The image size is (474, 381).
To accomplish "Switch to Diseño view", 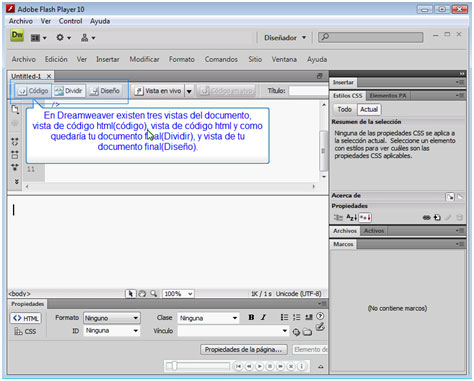I will (105, 91).
